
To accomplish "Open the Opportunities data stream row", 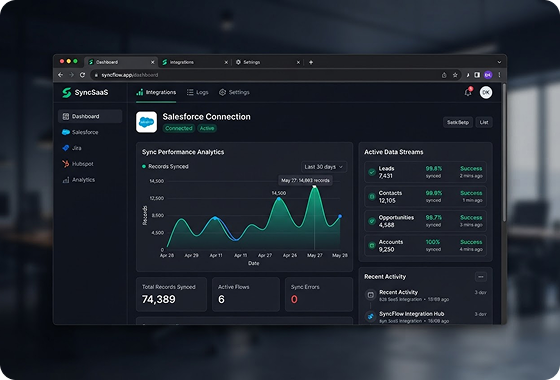I will (425, 221).
